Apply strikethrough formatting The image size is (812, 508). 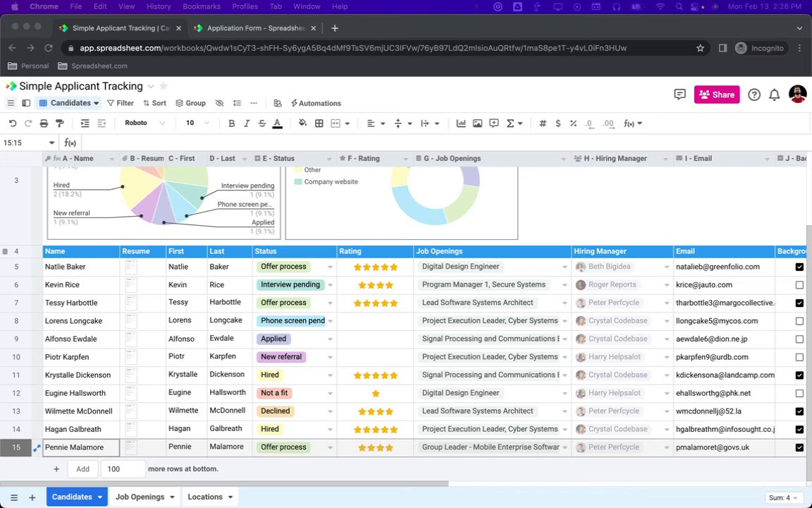[x=262, y=123]
